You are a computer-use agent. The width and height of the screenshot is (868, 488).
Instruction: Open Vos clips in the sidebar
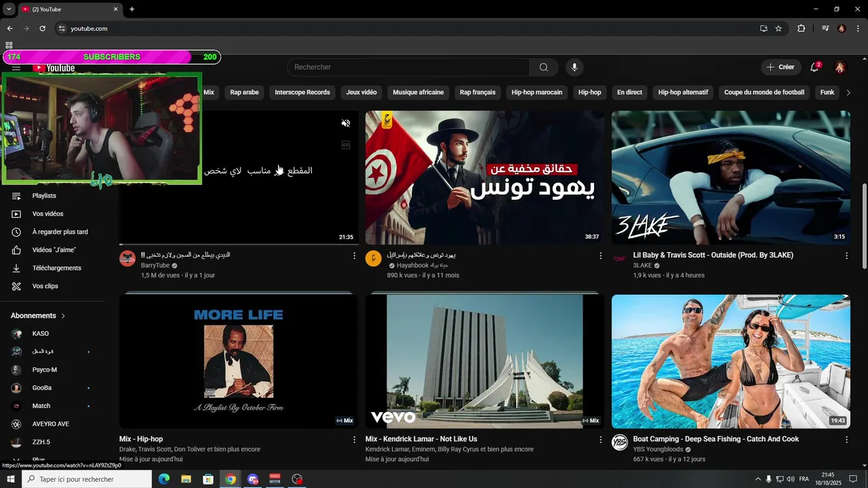pos(53,286)
